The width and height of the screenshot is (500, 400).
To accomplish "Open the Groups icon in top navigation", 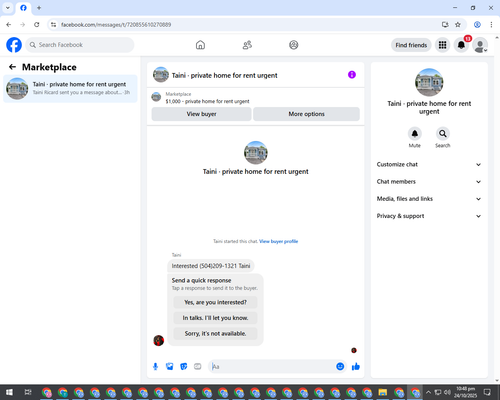I will tap(294, 45).
